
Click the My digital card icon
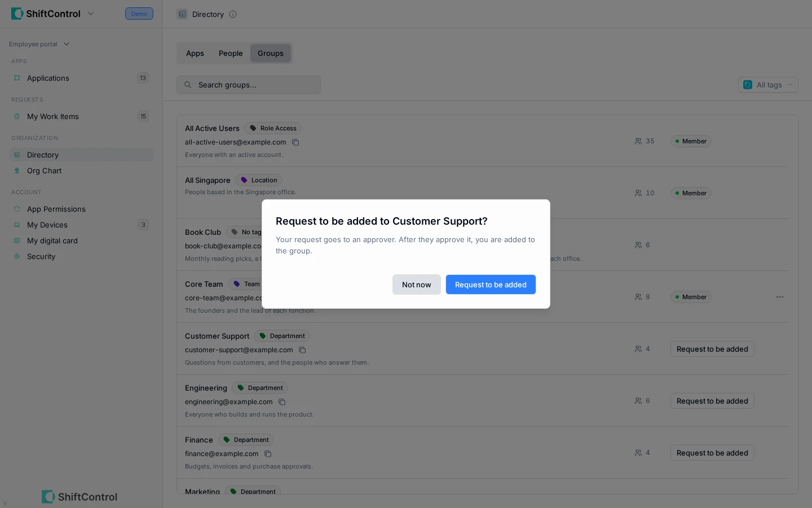[17, 240]
